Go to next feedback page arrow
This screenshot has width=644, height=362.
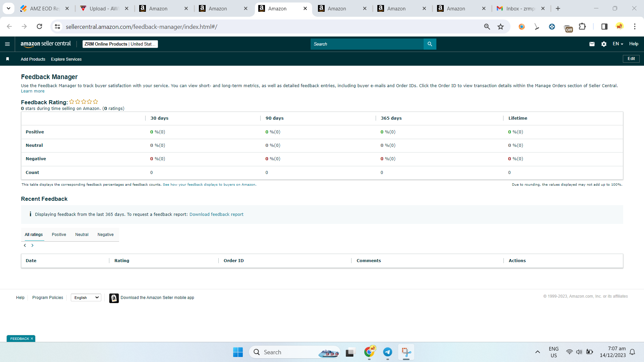(x=33, y=245)
